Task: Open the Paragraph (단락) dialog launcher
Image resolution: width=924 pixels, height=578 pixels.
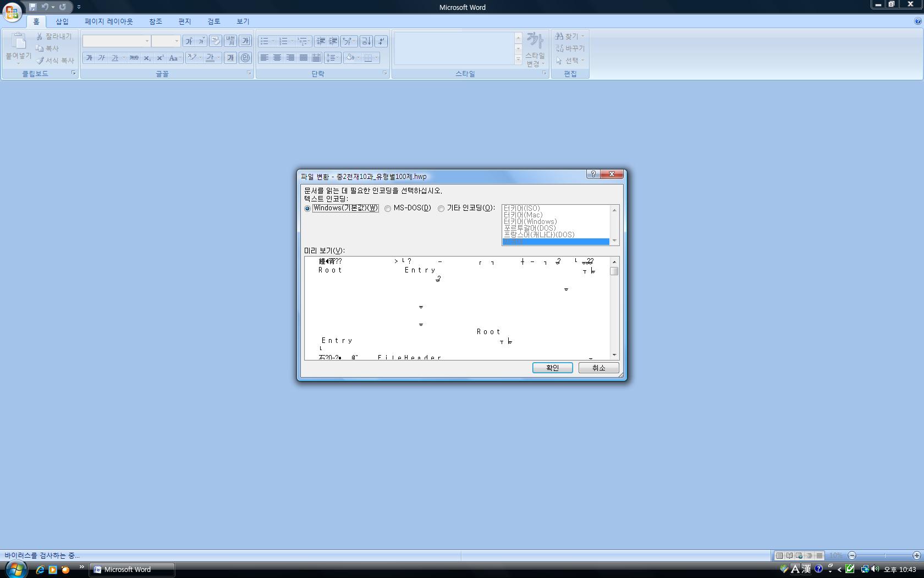Action: (384, 73)
